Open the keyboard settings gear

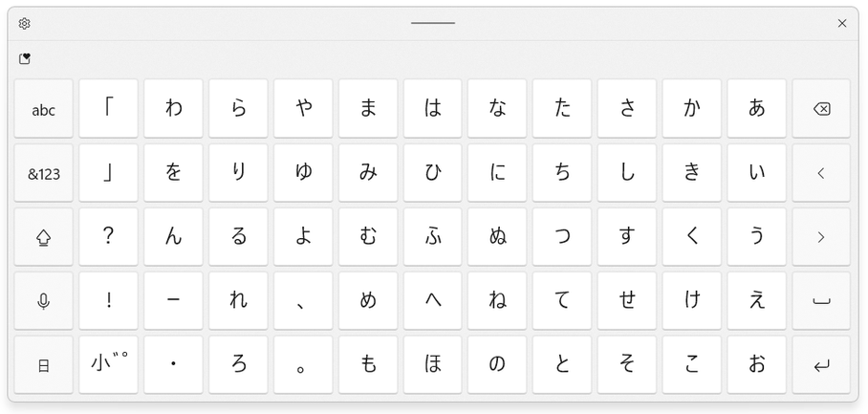[24, 23]
